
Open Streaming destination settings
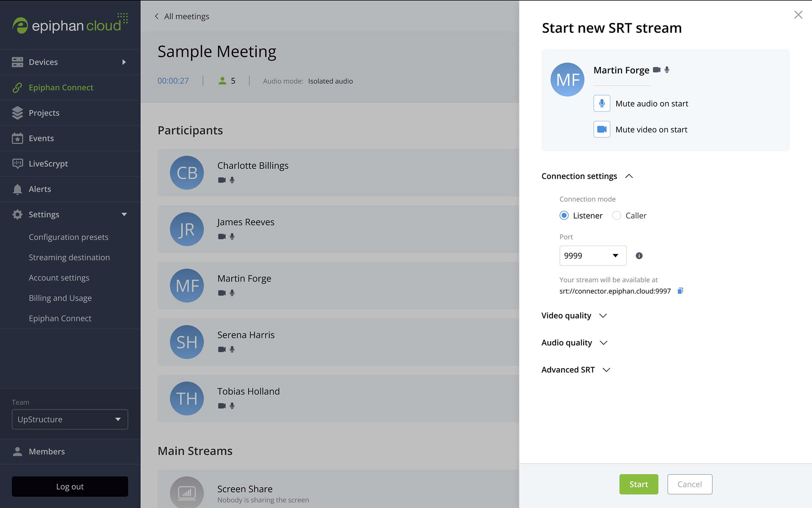69,257
